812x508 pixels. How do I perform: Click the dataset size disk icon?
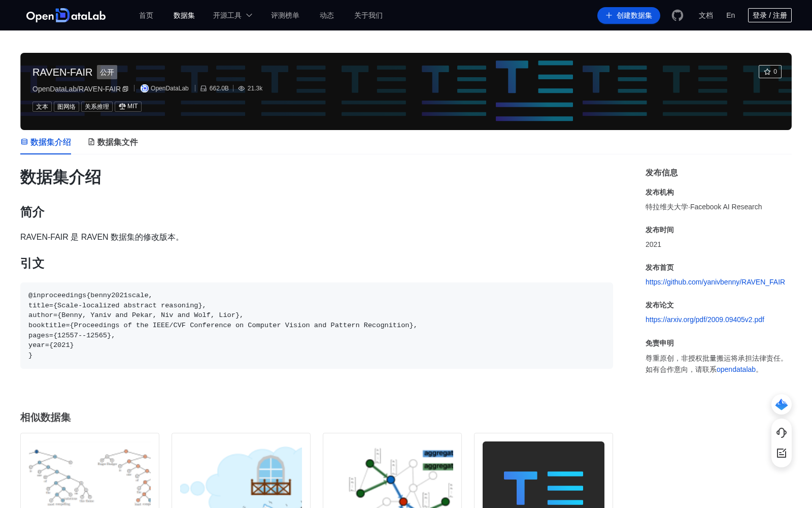pyautogui.click(x=204, y=88)
